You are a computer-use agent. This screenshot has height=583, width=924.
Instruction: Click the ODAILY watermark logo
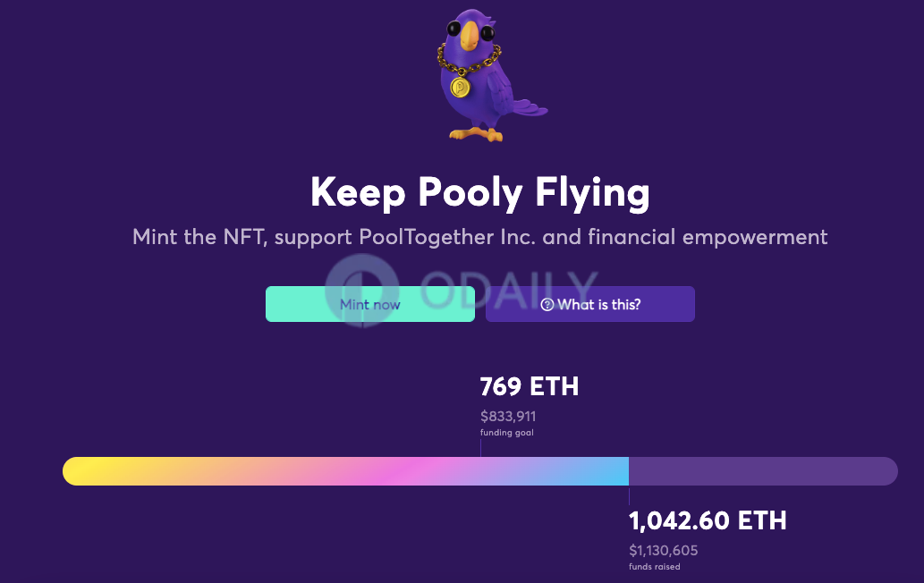click(462, 290)
